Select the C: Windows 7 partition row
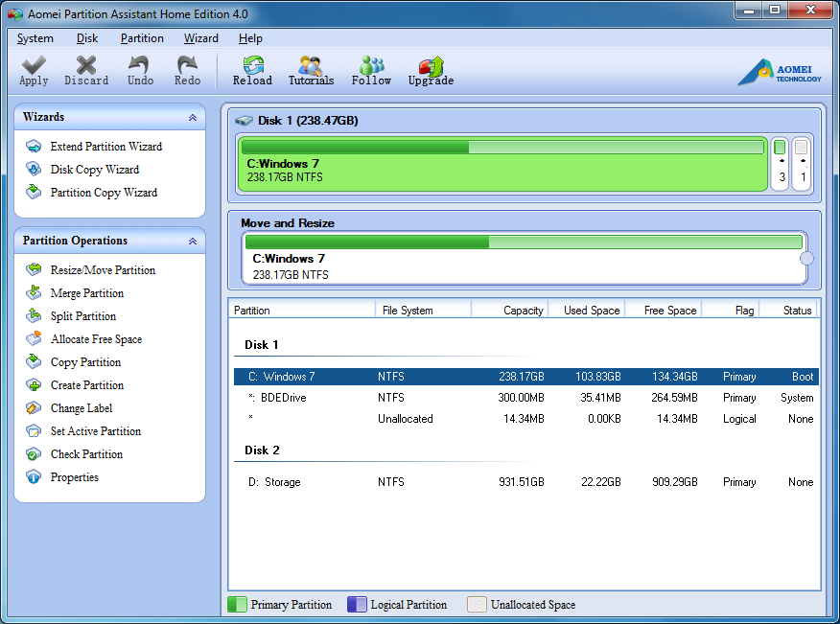The height and width of the screenshot is (624, 840). (526, 377)
